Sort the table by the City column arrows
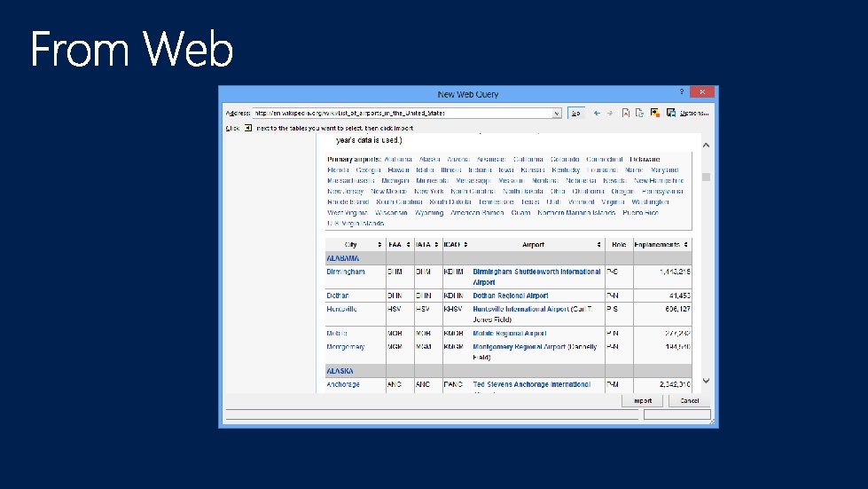Screen dimensions: 868x489 click(x=379, y=245)
